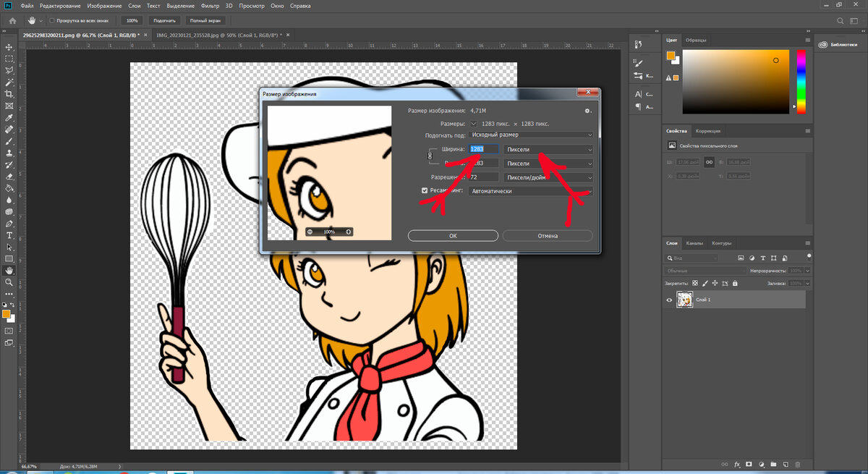Select the Spot Healing Brush tool
This screenshot has width=868, height=474.
coord(9,130)
